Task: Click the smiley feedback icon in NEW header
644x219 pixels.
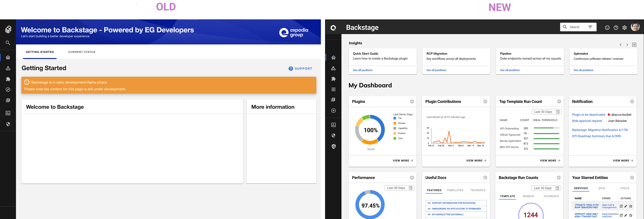Action: pos(607,28)
